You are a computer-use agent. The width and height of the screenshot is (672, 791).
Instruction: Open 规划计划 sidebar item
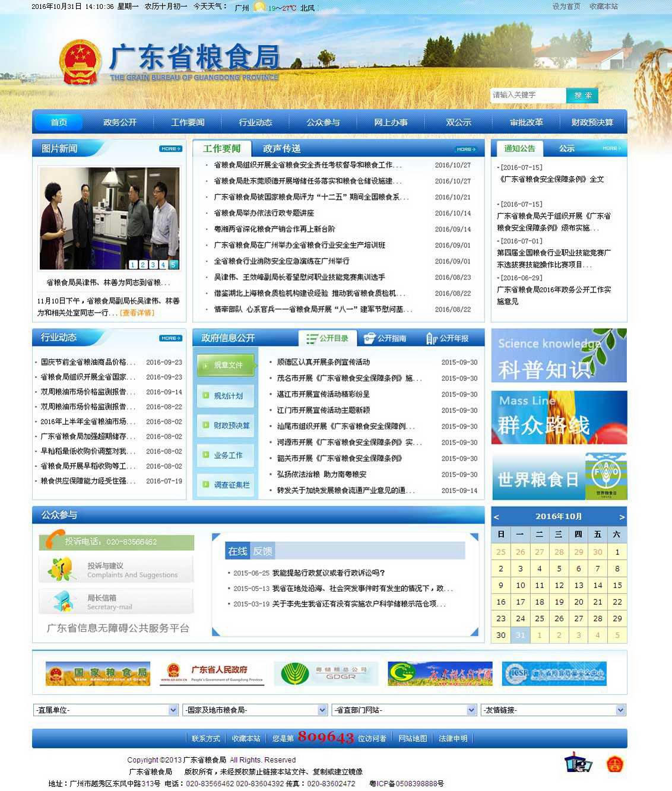click(227, 396)
